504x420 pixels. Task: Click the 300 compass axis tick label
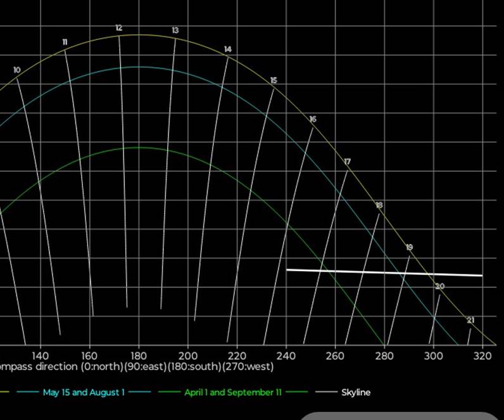(x=434, y=356)
